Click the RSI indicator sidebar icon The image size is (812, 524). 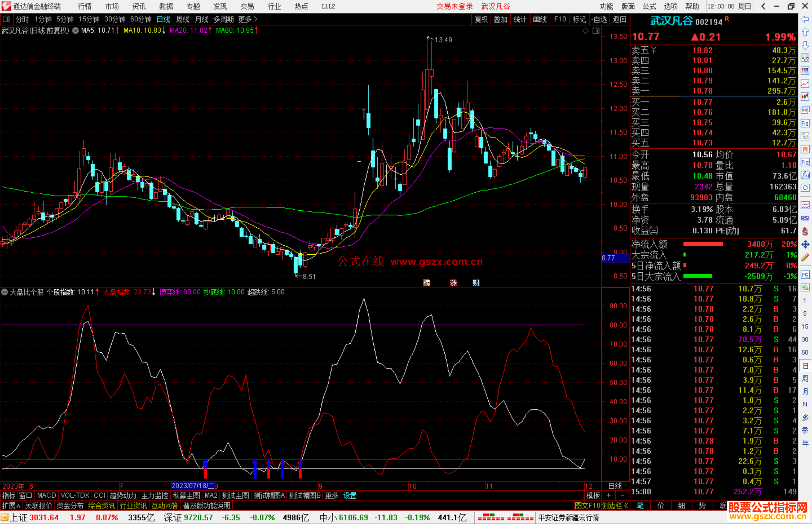coord(805,218)
